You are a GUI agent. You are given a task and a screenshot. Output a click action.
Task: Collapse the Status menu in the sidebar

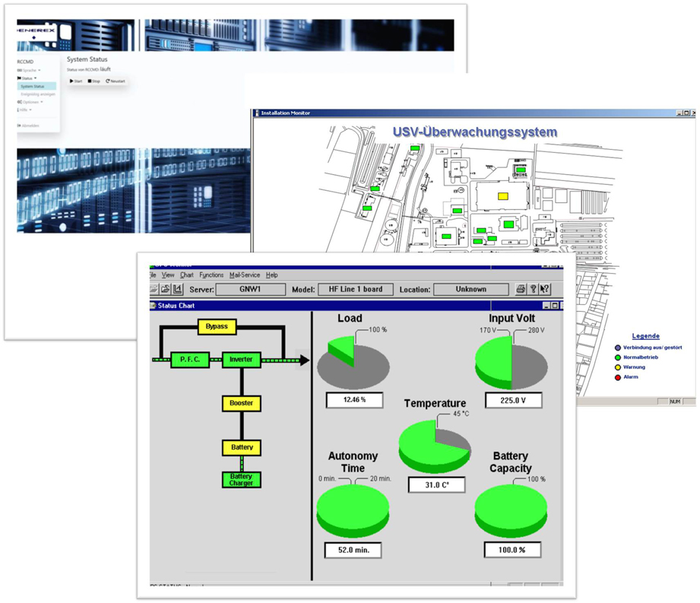pyautogui.click(x=27, y=78)
